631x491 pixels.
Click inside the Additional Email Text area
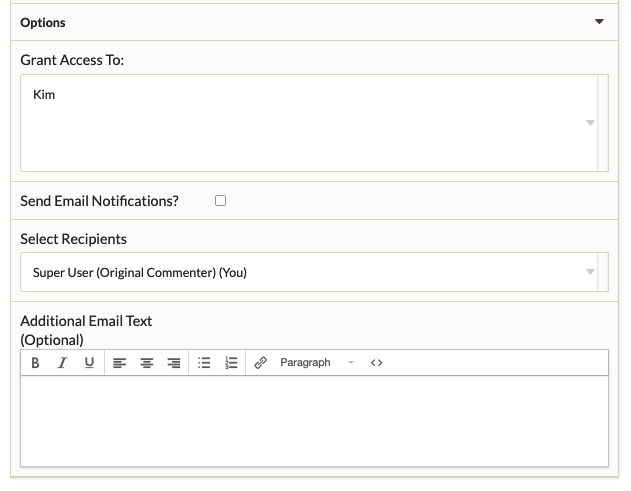coord(314,421)
